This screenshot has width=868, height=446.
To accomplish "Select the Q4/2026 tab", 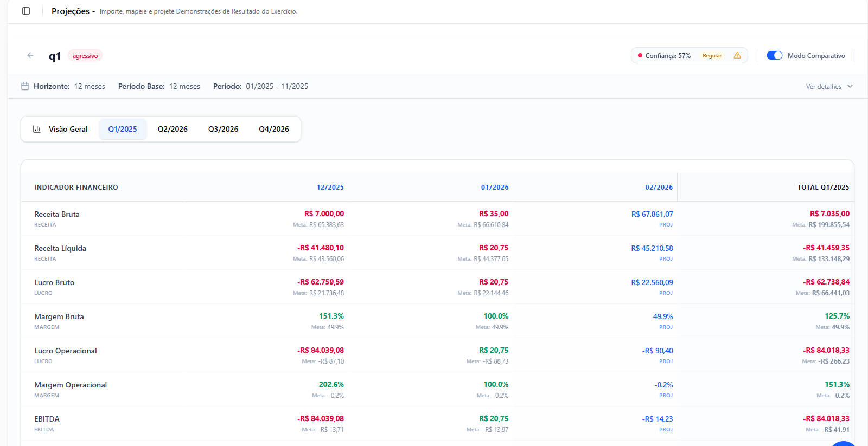I will click(x=274, y=129).
